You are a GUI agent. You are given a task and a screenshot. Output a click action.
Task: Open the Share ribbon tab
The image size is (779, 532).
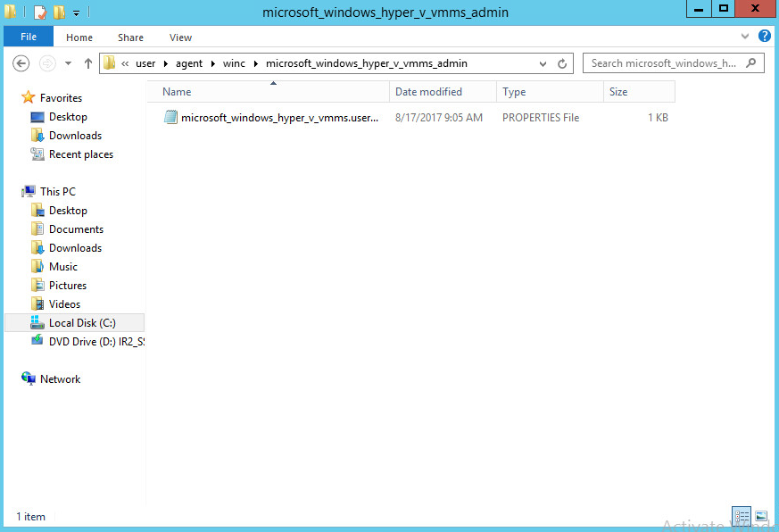point(130,37)
